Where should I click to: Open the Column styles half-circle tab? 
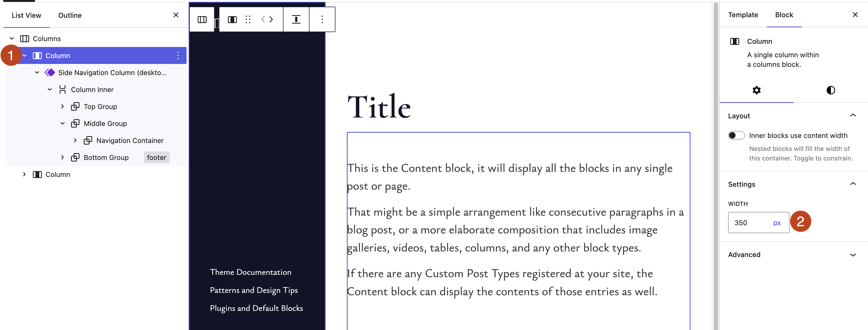(x=831, y=90)
